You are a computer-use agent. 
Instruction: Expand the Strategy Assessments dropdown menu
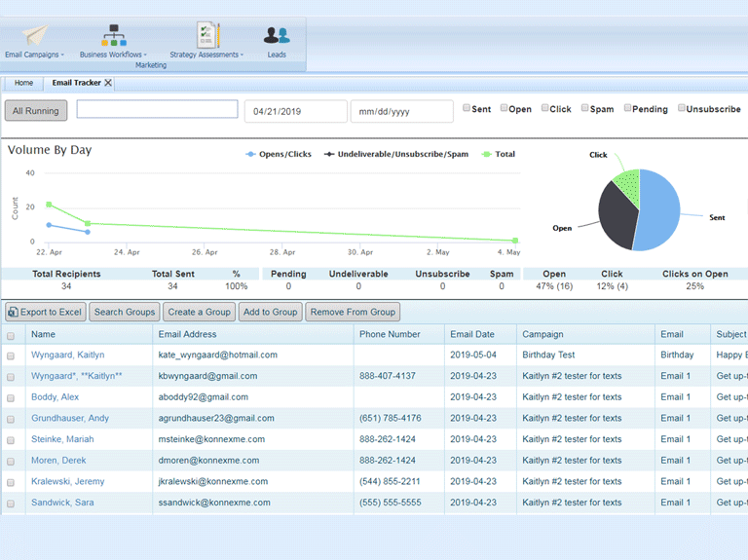(x=243, y=56)
